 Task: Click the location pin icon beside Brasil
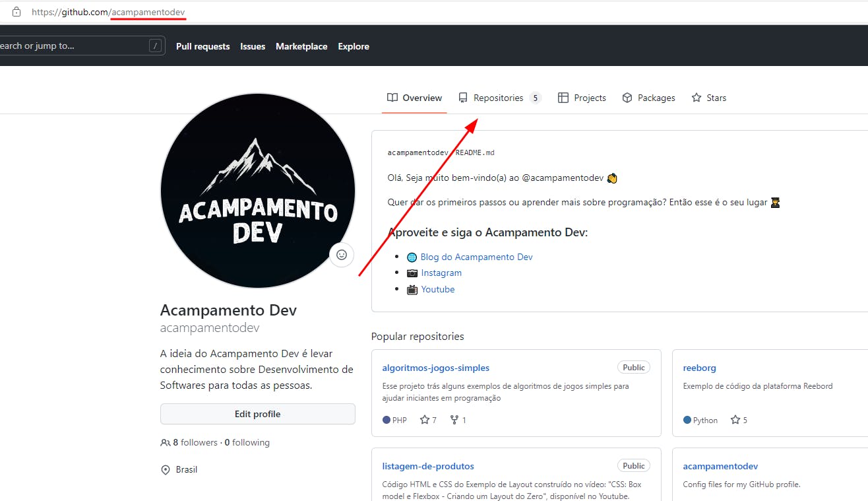click(x=166, y=470)
